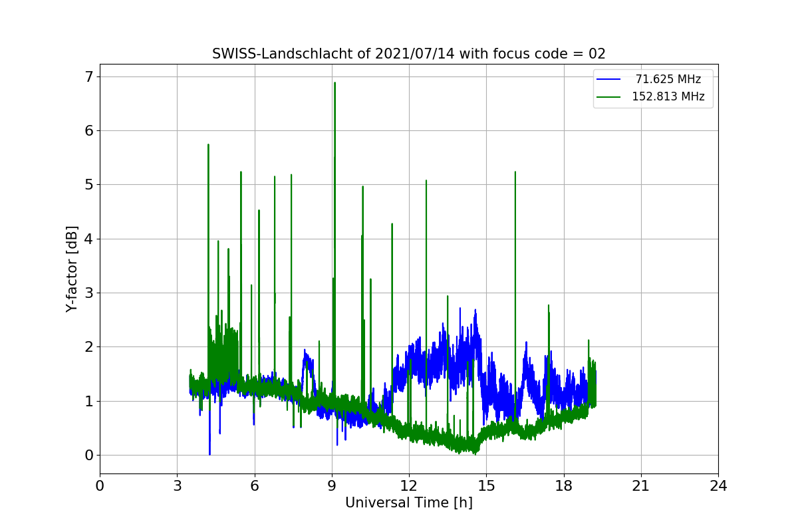Click y-axis tick label 3

click(x=89, y=293)
